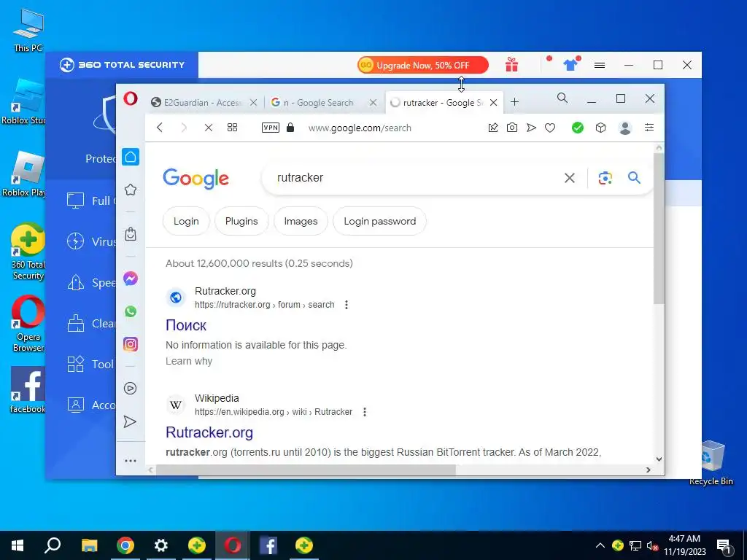Click Opera sidebar home icon
This screenshot has height=560, width=747.
pos(131,157)
